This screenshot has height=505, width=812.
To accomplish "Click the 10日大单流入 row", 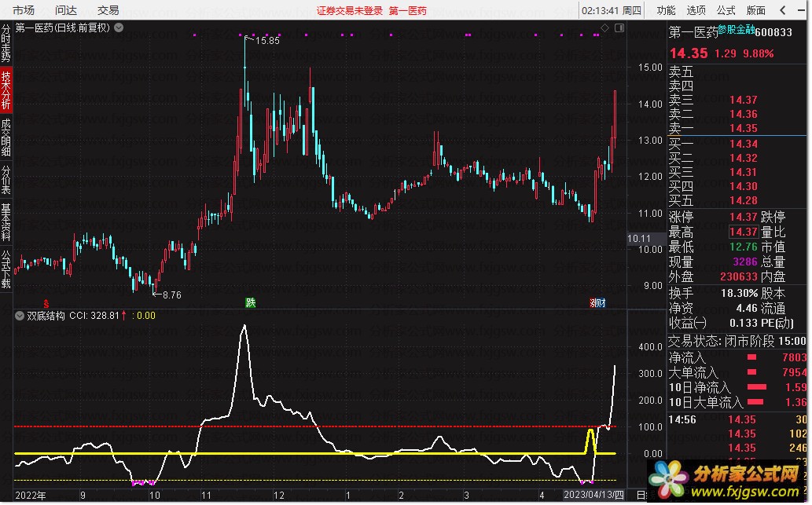I will click(737, 402).
